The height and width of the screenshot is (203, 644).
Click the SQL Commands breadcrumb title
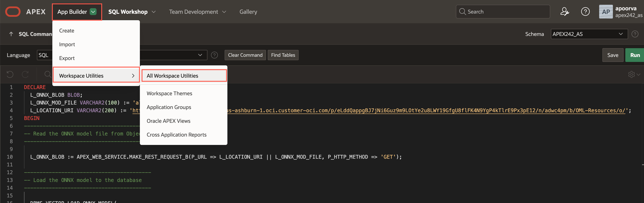click(35, 34)
